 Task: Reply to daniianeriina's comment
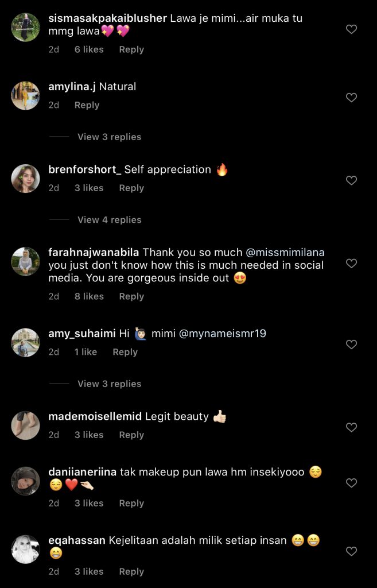[x=131, y=503]
